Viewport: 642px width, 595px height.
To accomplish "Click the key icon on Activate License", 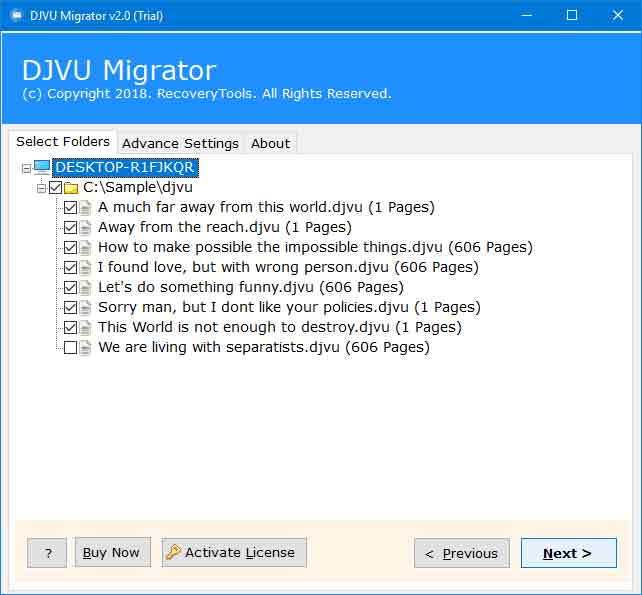I will click(173, 553).
